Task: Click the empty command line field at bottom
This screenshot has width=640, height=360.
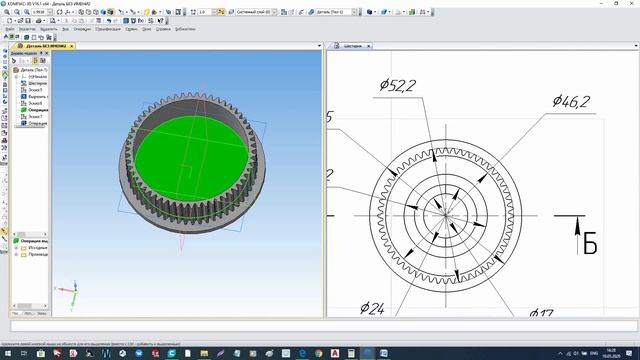Action: pos(324,326)
